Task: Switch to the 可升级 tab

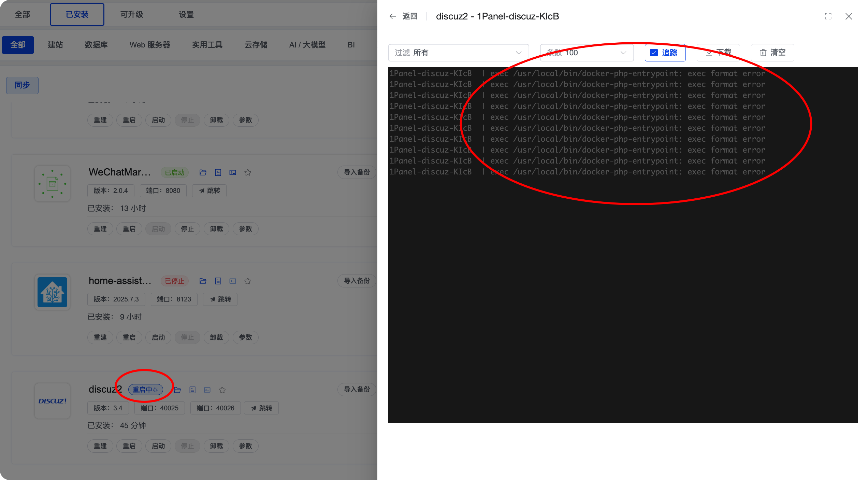Action: pyautogui.click(x=132, y=14)
